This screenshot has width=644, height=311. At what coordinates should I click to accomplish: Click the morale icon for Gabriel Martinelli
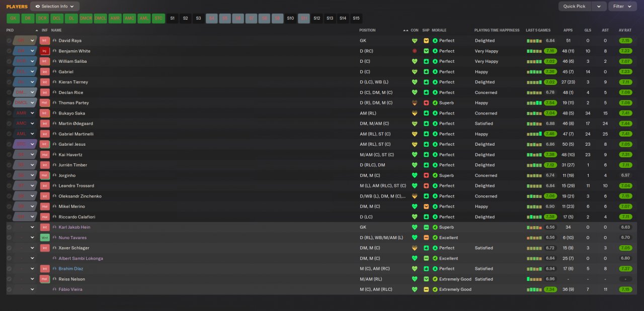(x=435, y=134)
